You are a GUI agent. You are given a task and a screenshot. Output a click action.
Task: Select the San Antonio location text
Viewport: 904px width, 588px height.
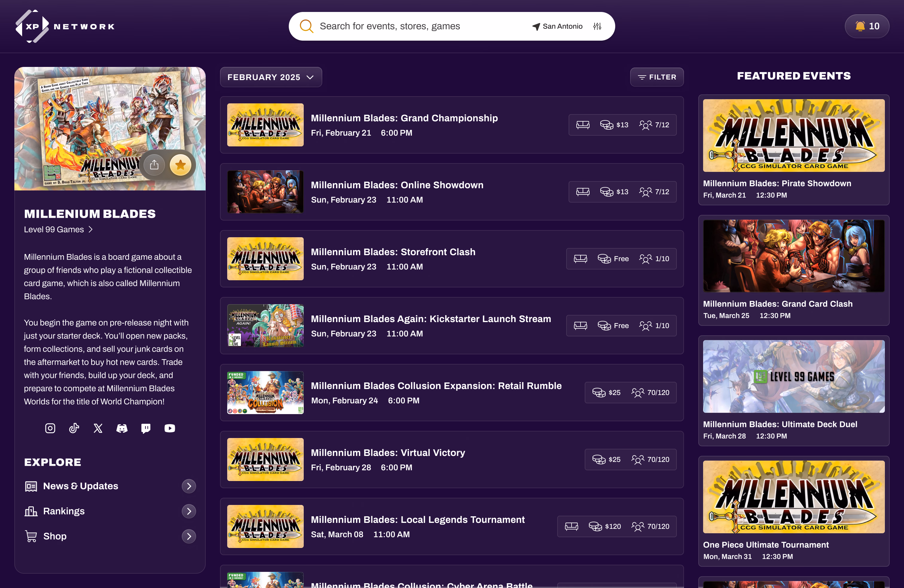(x=563, y=26)
